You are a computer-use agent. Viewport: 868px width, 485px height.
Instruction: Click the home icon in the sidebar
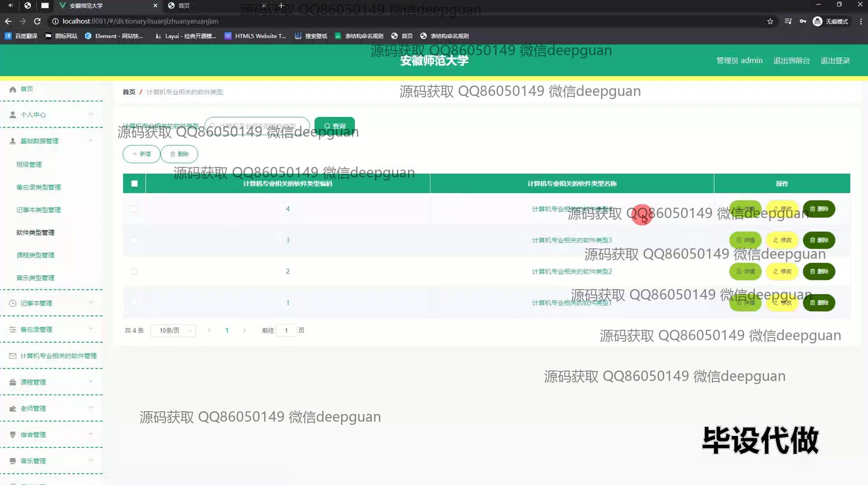13,89
